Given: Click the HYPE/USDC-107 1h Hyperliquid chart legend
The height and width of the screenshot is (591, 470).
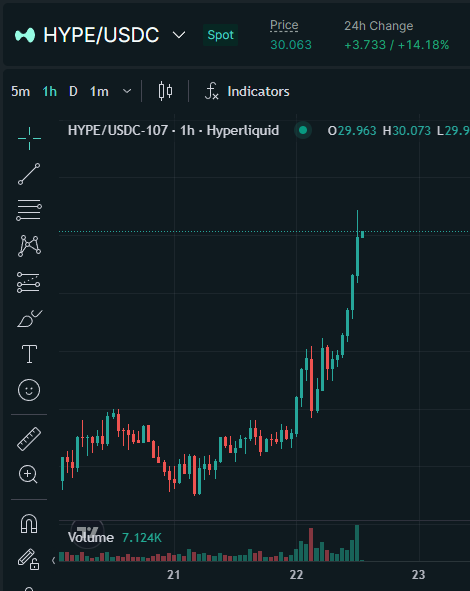Looking at the screenshot, I should pos(173,130).
